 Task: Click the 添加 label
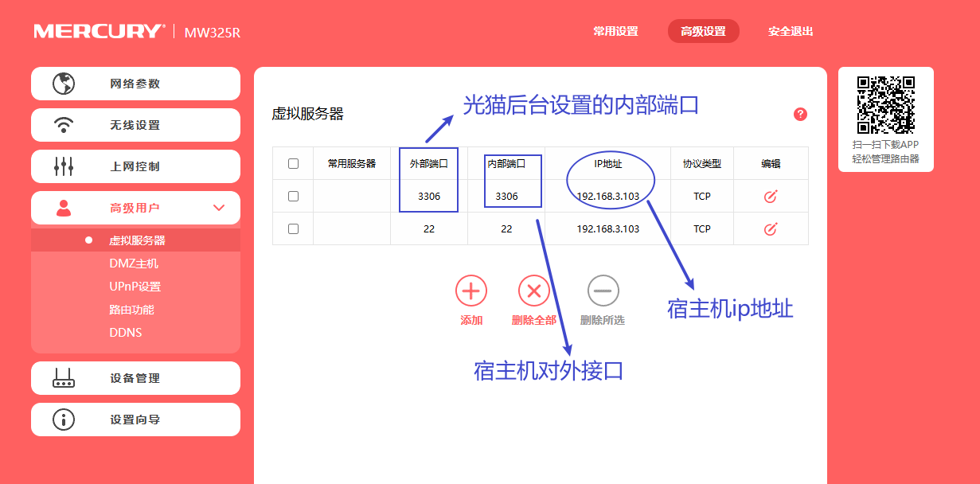(x=471, y=320)
